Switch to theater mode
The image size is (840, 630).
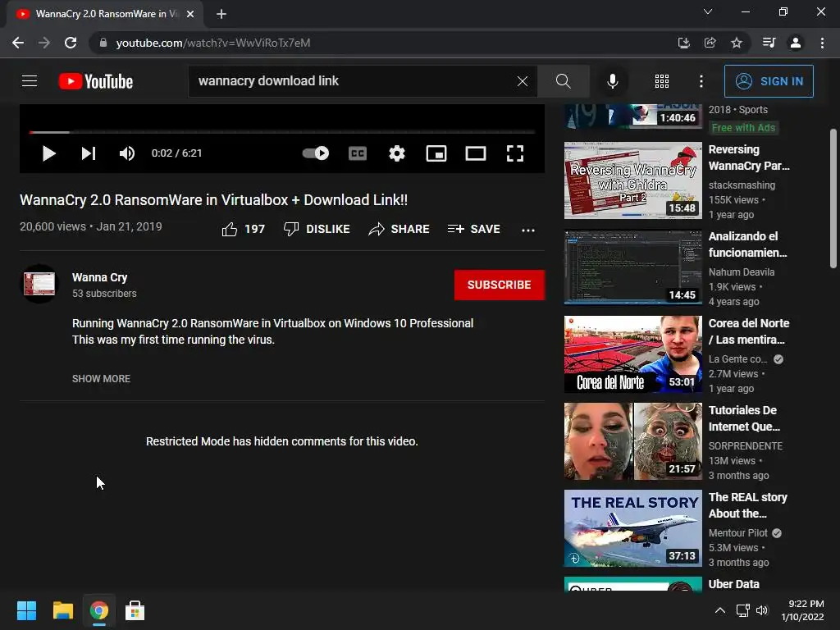(x=476, y=153)
